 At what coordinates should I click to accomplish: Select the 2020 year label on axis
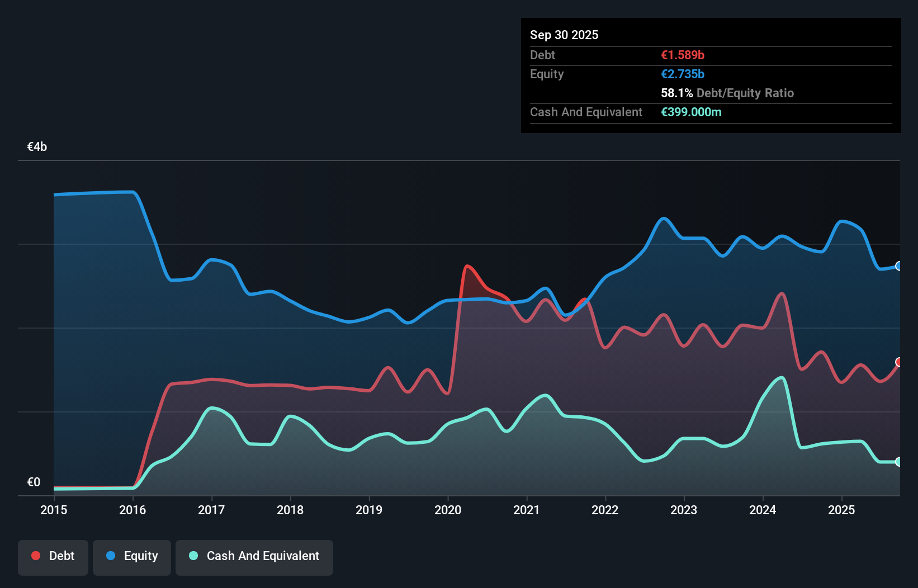tap(448, 510)
